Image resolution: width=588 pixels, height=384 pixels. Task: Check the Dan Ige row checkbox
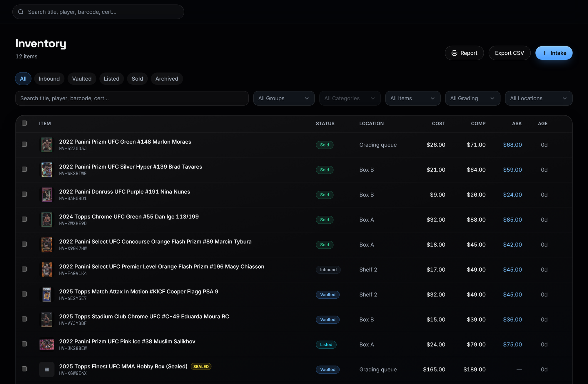[24, 219]
